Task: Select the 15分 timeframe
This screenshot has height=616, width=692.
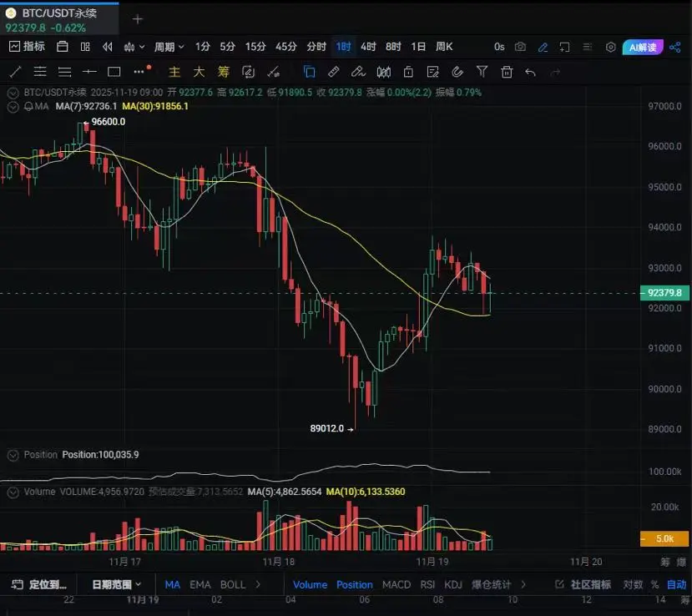Action: 255,47
